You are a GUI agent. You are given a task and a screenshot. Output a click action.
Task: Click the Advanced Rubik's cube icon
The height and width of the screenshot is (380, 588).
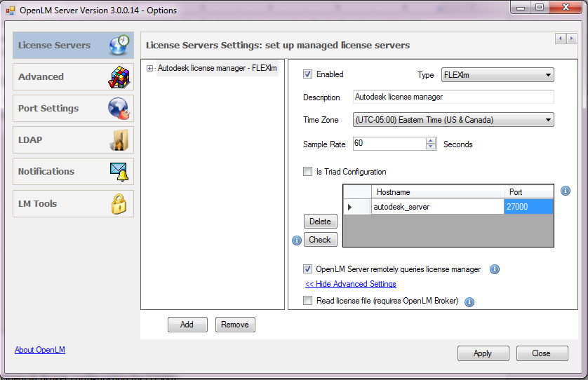click(x=119, y=77)
